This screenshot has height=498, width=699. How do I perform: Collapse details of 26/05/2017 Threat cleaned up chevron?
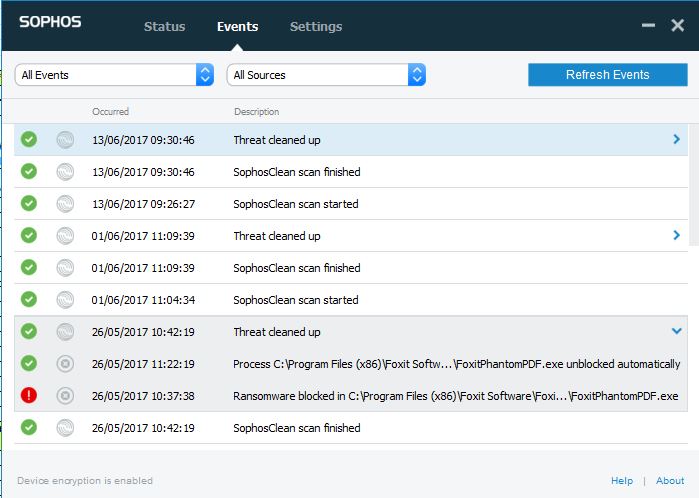[x=676, y=331]
